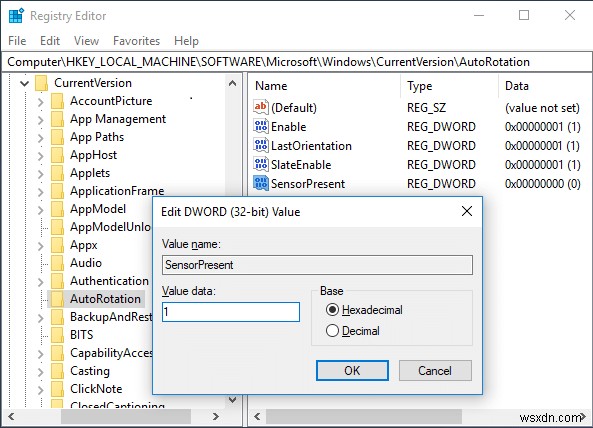This screenshot has height=428, width=593.
Task: Click the AutoRotation folder icon
Action: 57,299
